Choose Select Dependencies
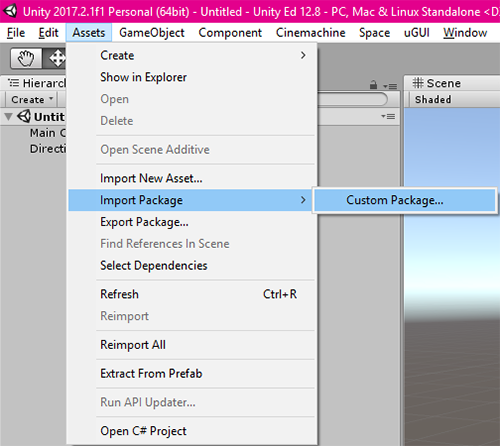The image size is (500, 446). coord(192,266)
